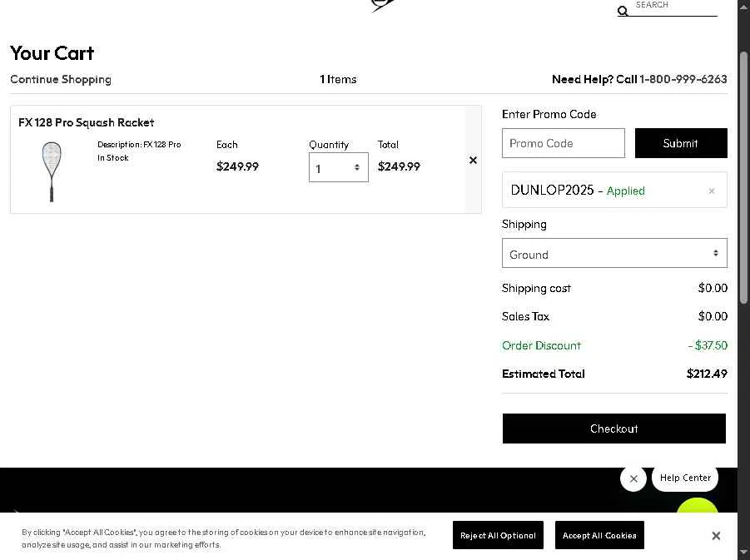The image size is (750, 560).
Task: Open the Quantity dropdown
Action: pos(339,167)
